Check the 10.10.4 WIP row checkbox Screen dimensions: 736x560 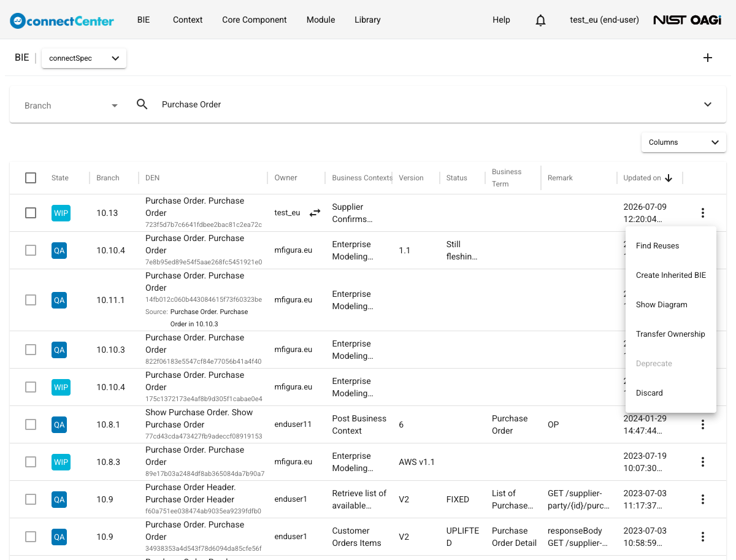click(x=31, y=387)
